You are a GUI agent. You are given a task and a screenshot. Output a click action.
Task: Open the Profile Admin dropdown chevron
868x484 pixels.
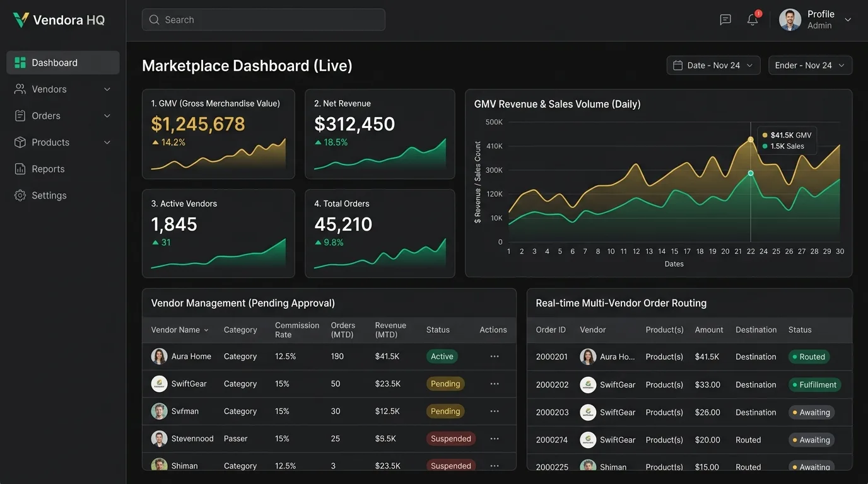(x=848, y=20)
